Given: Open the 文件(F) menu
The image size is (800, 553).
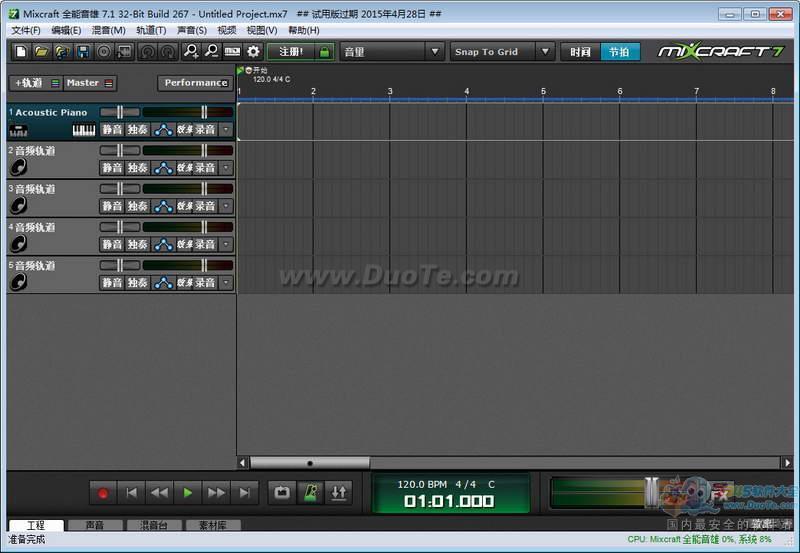Looking at the screenshot, I should click(x=26, y=31).
